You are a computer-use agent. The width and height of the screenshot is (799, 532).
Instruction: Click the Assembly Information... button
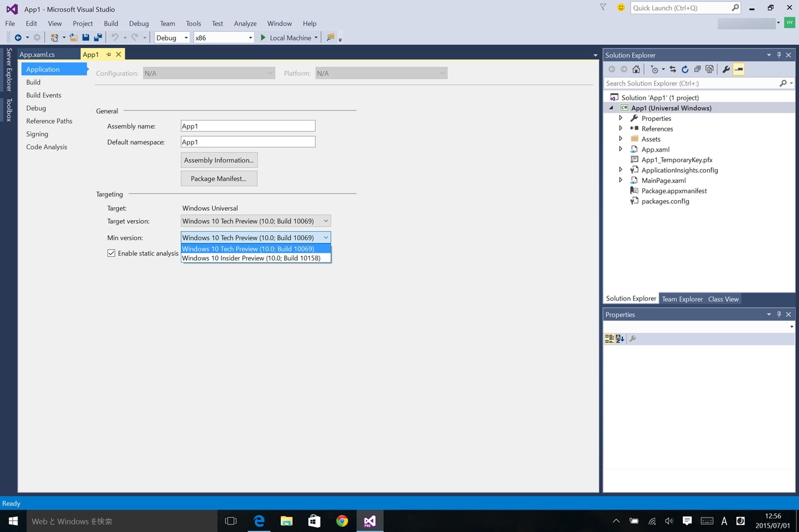pyautogui.click(x=219, y=160)
